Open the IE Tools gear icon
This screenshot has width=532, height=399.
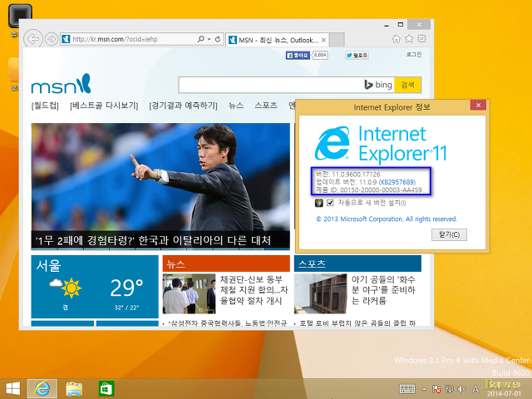421,39
